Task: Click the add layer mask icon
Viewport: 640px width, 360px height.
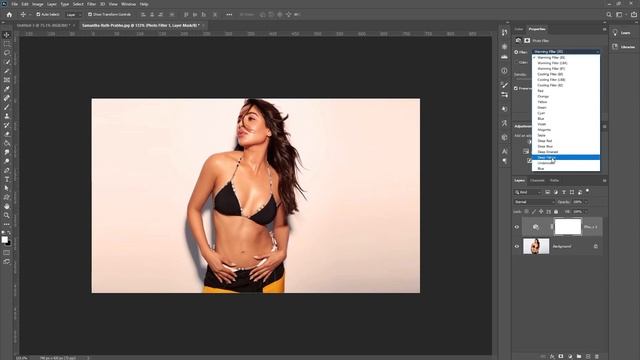Action: [561, 356]
